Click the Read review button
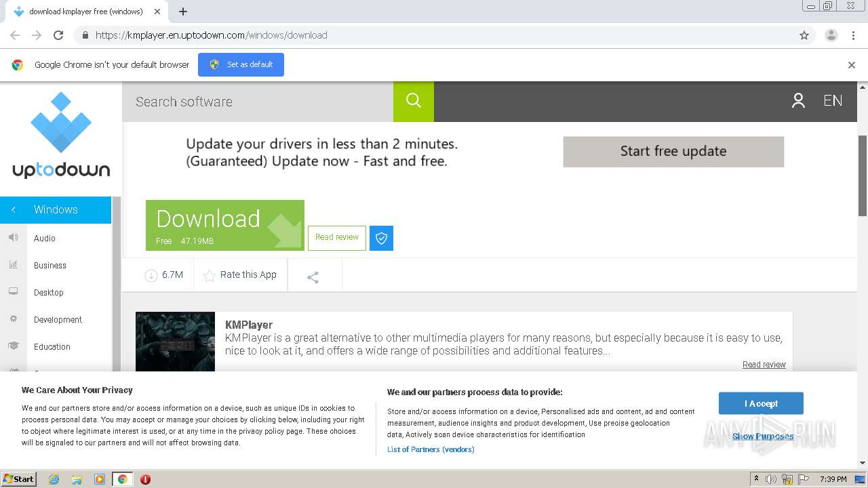Viewport: 868px width, 488px height. click(x=337, y=237)
